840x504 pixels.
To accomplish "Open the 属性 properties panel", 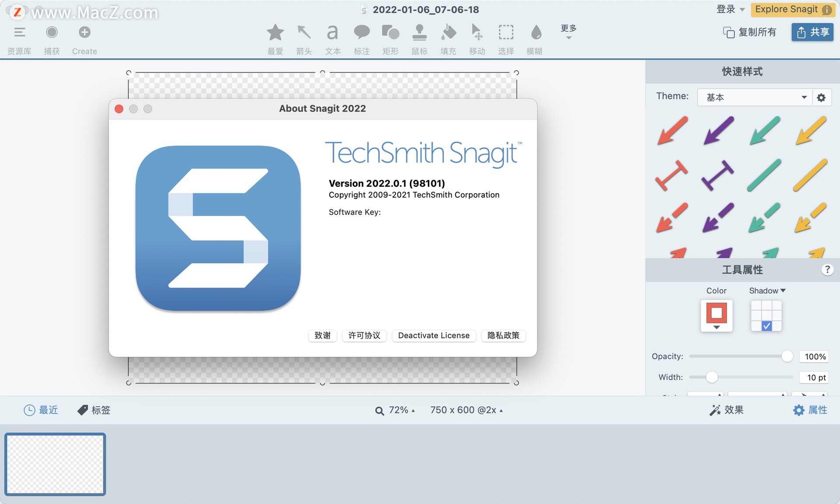I will [x=810, y=410].
